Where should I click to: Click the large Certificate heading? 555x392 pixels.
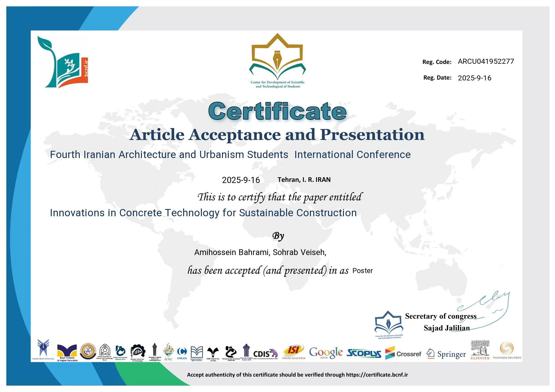pos(277,111)
